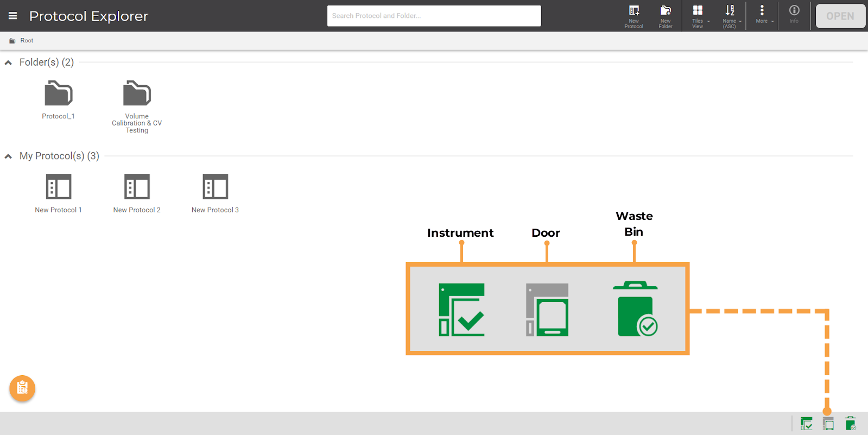Click the Info icon in toolbar

click(x=794, y=15)
